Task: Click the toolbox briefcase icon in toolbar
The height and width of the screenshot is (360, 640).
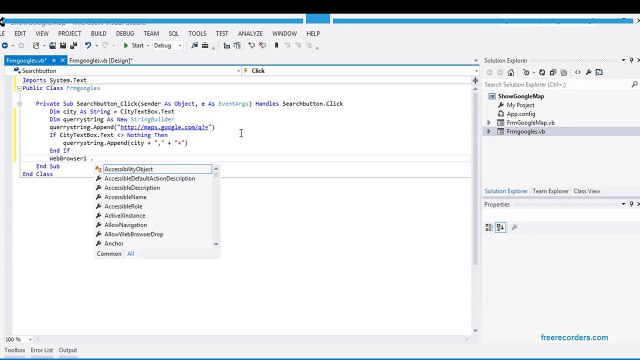Action: pyautogui.click(x=205, y=46)
